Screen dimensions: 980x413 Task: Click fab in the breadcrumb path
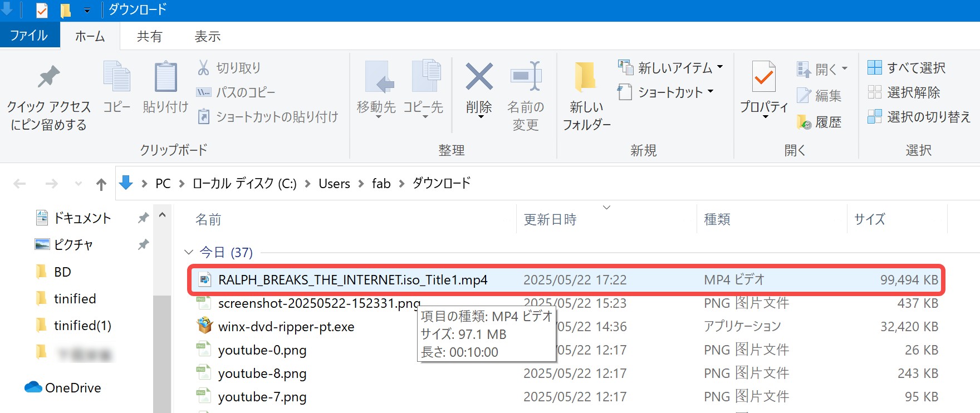coord(381,184)
